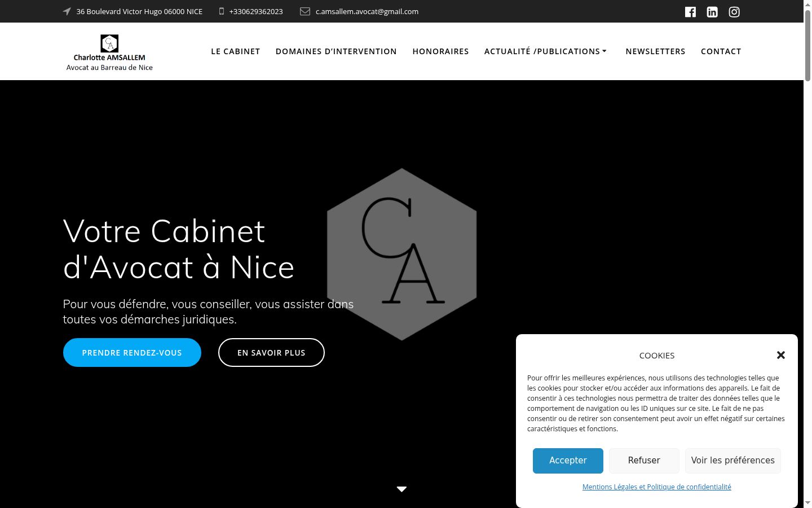Image resolution: width=812 pixels, height=508 pixels.
Task: Click the Votre Cabinet d'Avocat à Nice heading
Action: [x=179, y=249]
